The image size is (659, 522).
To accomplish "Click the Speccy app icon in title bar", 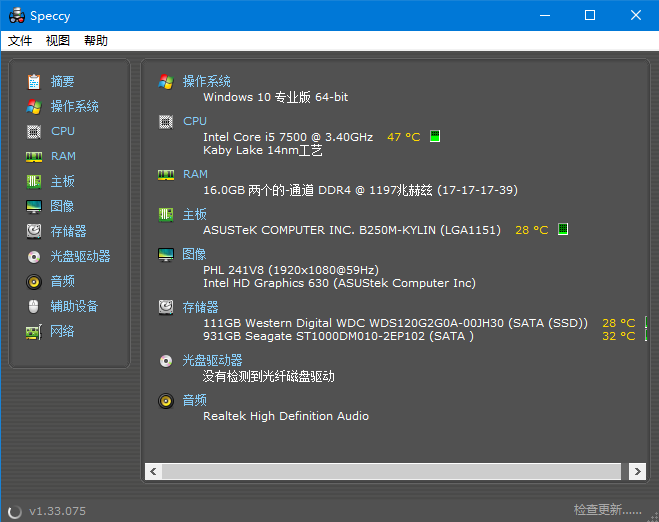I will click(17, 16).
